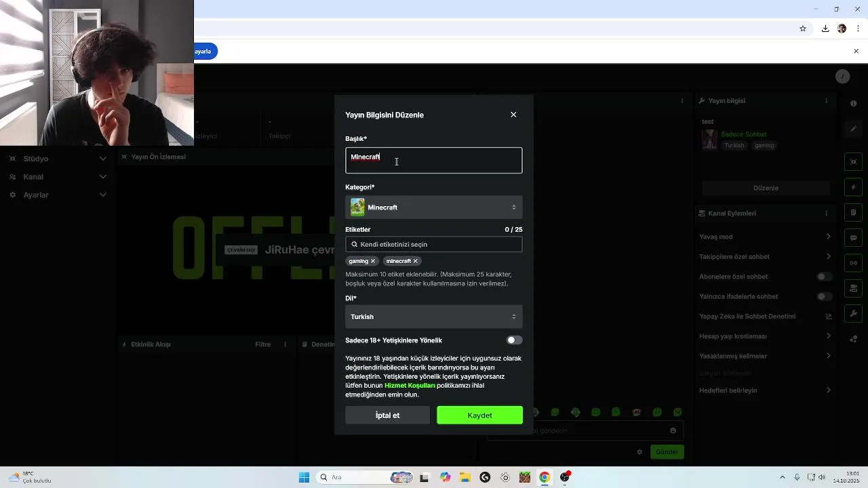Open Chrome downloads icon

click(x=825, y=28)
